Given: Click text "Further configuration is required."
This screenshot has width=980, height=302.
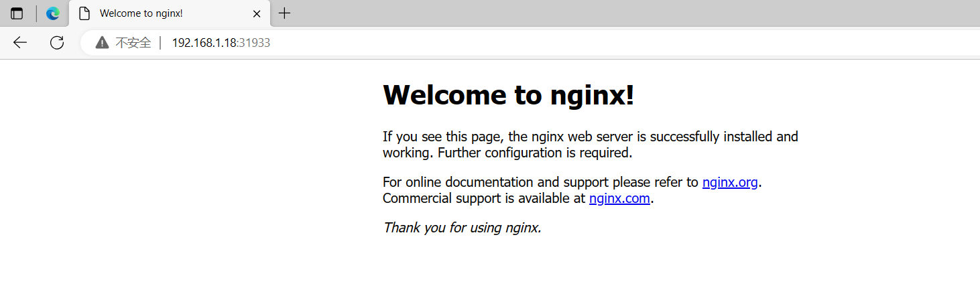Looking at the screenshot, I should [x=535, y=153].
